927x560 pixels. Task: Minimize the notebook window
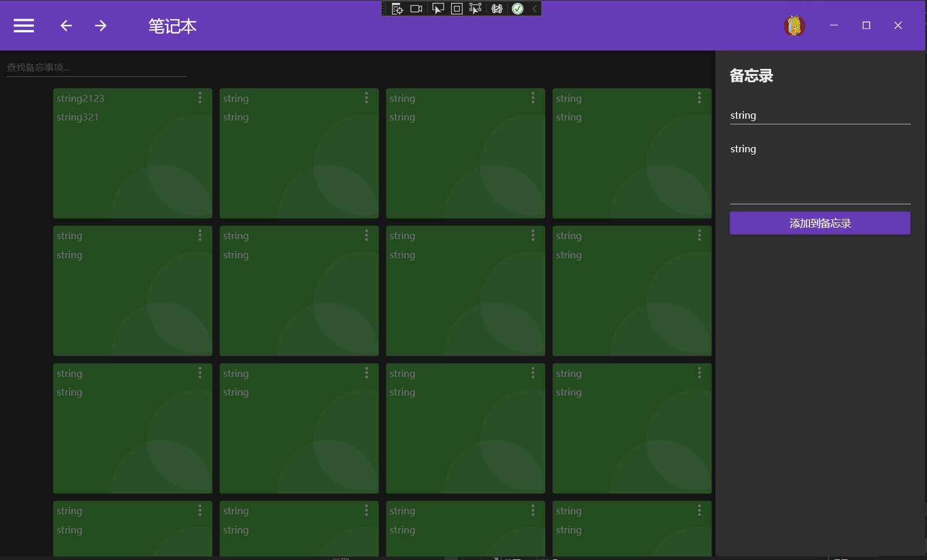pos(834,25)
